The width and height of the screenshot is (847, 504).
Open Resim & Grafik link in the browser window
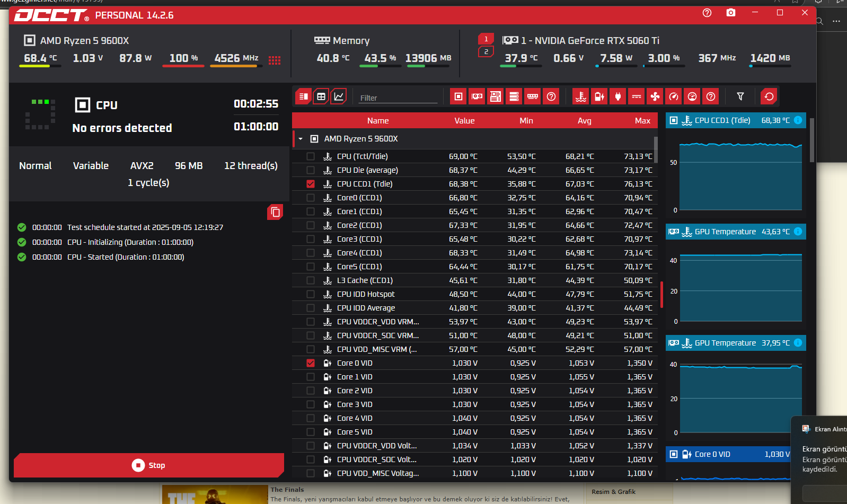[x=613, y=492]
